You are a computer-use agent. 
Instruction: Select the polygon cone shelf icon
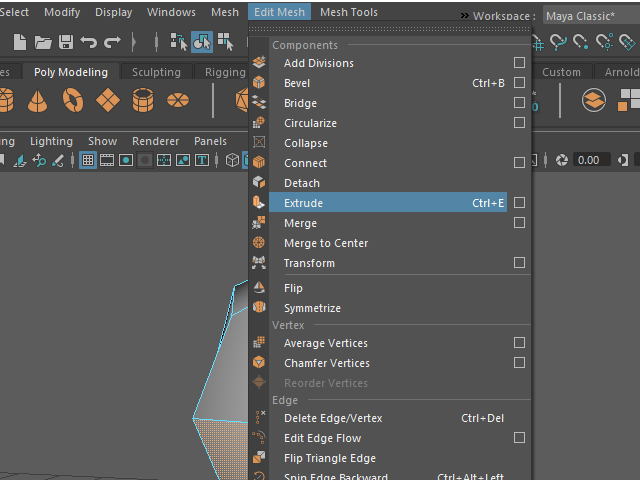(x=37, y=101)
